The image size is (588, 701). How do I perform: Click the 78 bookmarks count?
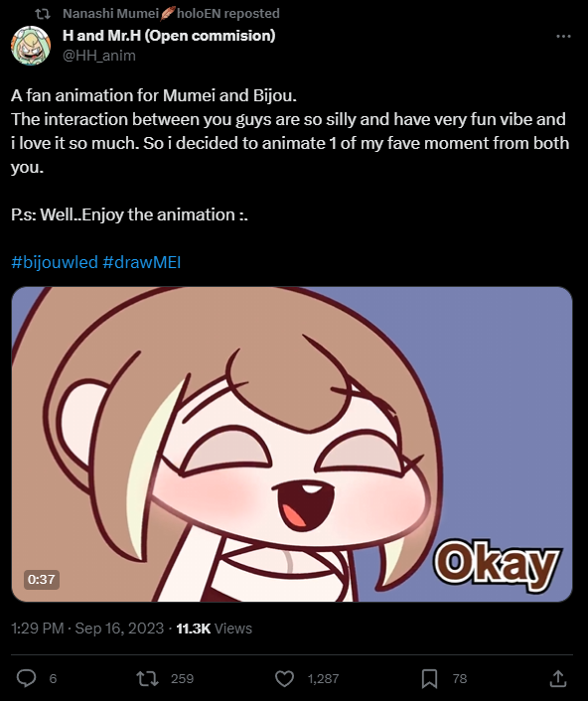click(460, 678)
